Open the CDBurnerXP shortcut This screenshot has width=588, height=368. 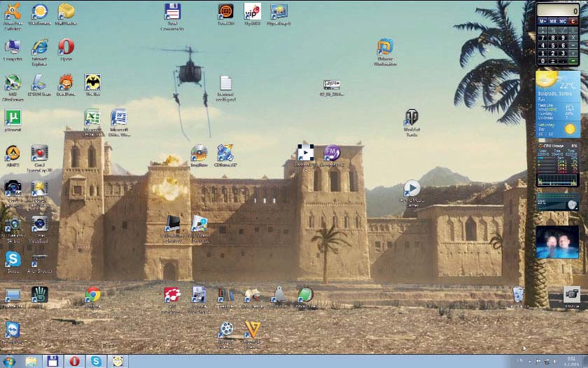point(225,153)
